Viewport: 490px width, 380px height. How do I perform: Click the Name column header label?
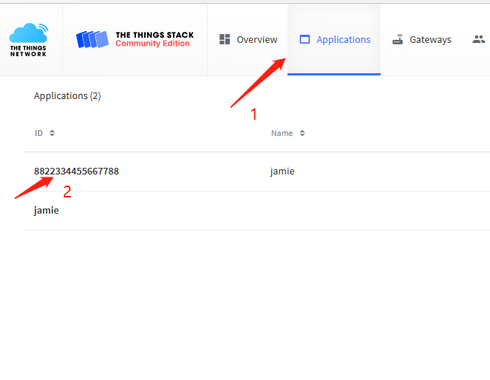pos(282,133)
